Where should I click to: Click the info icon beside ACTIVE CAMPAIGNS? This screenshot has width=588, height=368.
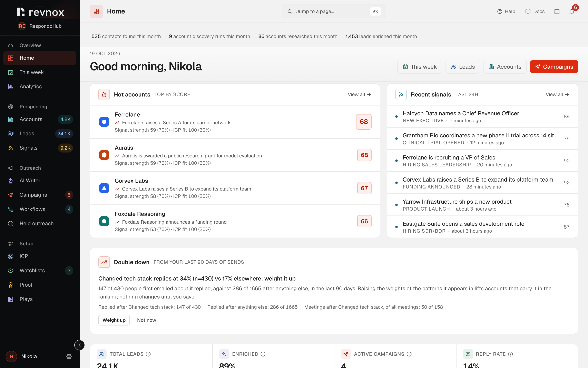pos(409,354)
